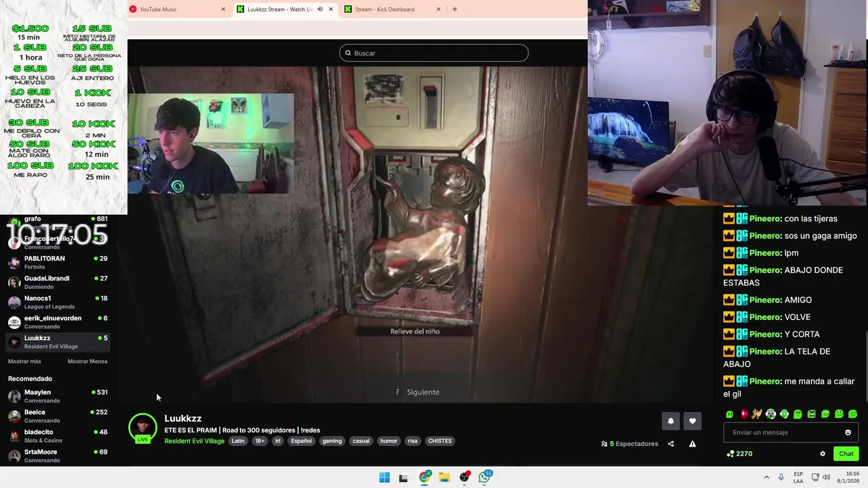Click the ESP LAA language indicator
The image size is (868, 488).
click(x=798, y=477)
